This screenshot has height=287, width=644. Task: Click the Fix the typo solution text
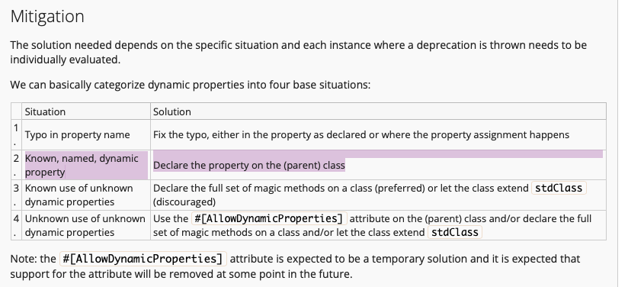point(361,135)
